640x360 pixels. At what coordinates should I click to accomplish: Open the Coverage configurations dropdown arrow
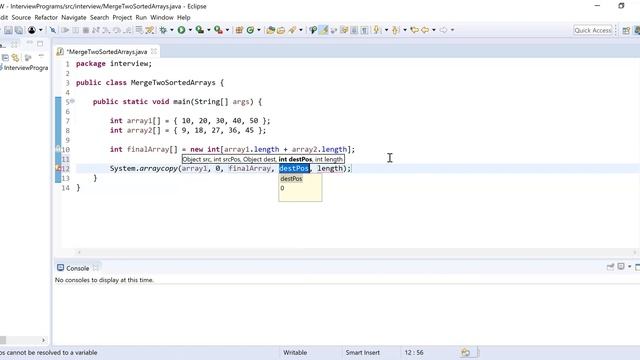(x=209, y=30)
